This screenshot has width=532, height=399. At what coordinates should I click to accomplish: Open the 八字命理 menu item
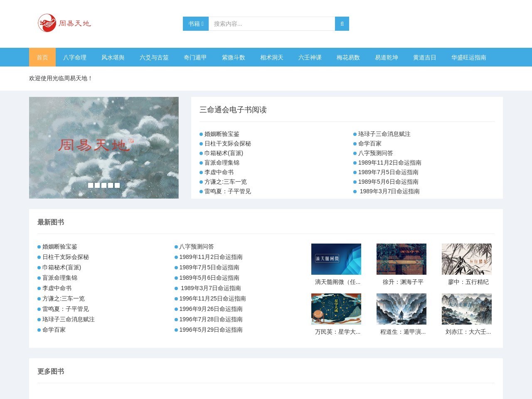pyautogui.click(x=75, y=57)
